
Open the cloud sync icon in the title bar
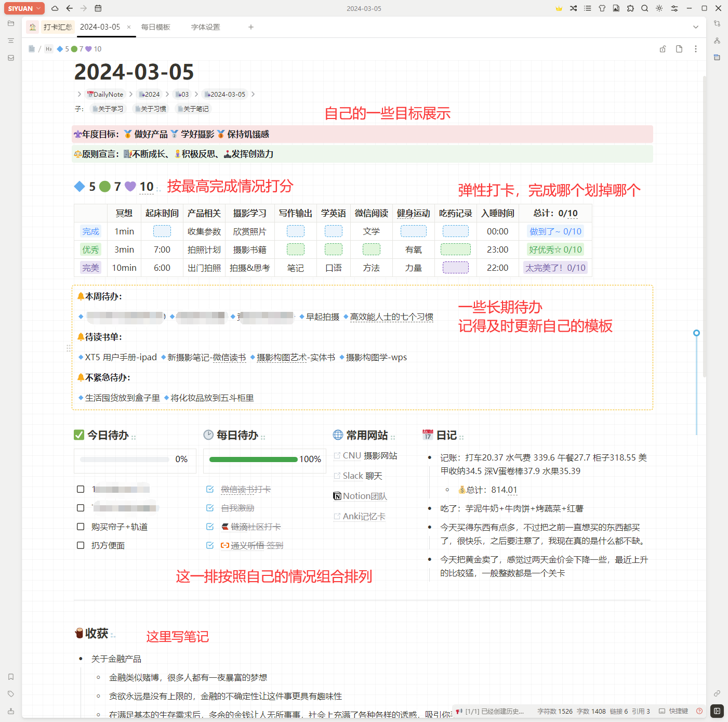(x=55, y=8)
